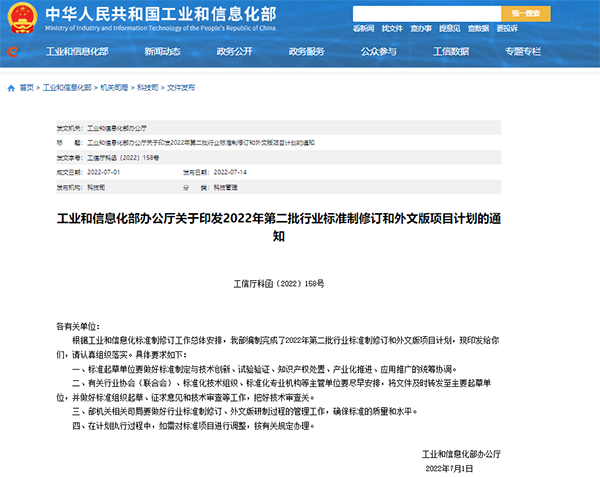Click the 机关司局 breadcrumb link
Image resolution: width=600 pixels, height=477 pixels.
pos(114,88)
